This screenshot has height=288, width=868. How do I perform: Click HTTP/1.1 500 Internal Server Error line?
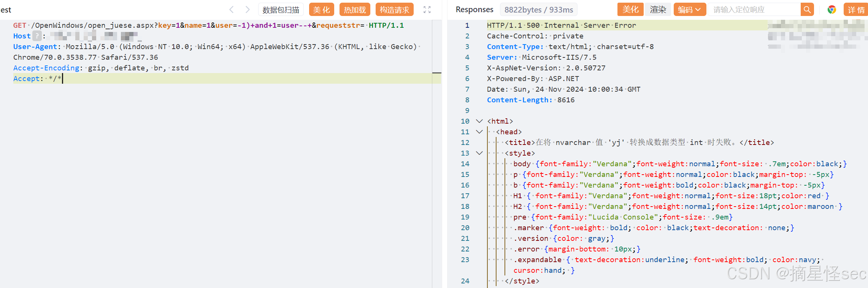pos(561,25)
